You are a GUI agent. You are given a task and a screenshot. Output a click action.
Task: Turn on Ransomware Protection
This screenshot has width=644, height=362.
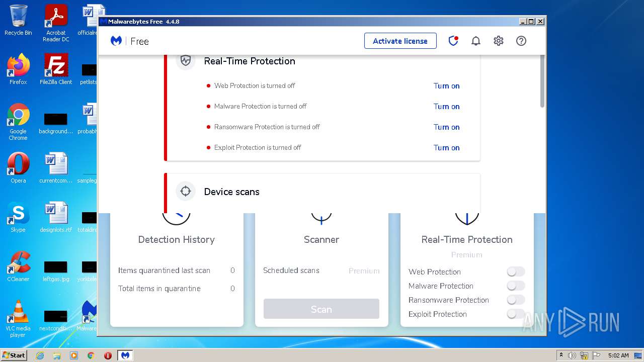click(x=446, y=127)
